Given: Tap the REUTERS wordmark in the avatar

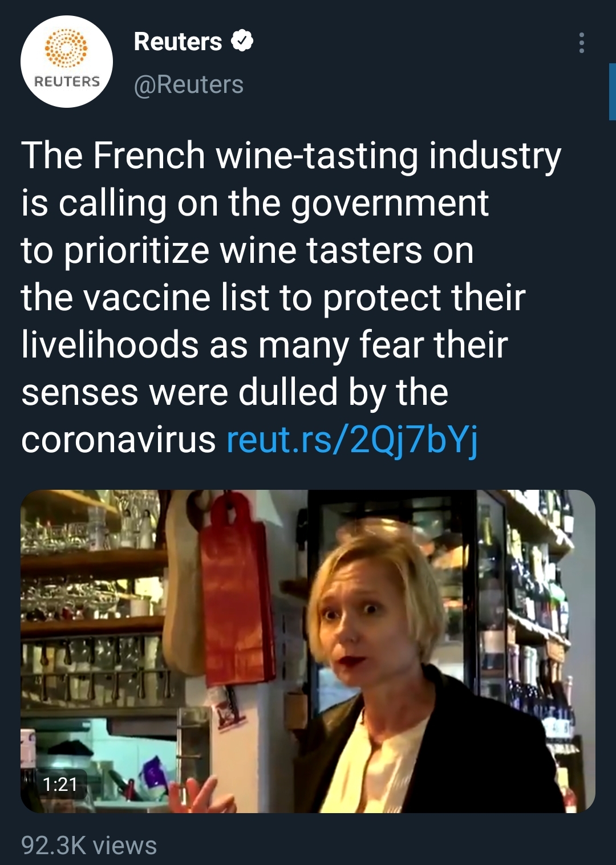Looking at the screenshot, I should point(67,82).
